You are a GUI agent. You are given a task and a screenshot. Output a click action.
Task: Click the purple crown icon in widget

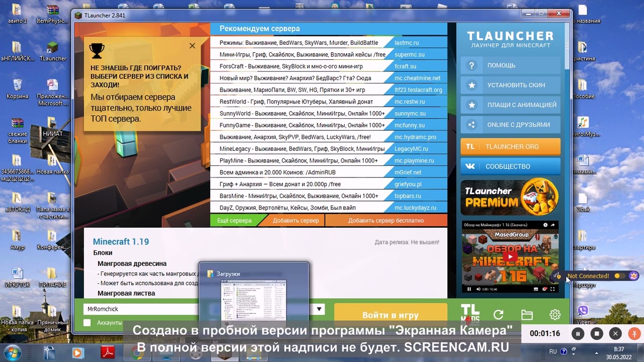click(634, 276)
